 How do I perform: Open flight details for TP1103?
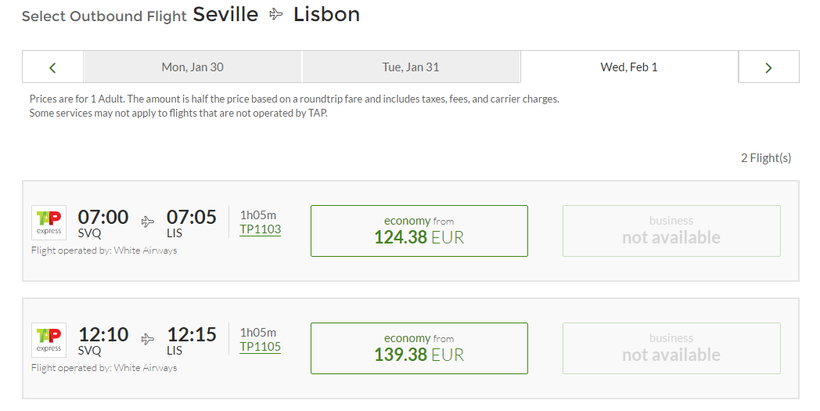pyautogui.click(x=260, y=230)
